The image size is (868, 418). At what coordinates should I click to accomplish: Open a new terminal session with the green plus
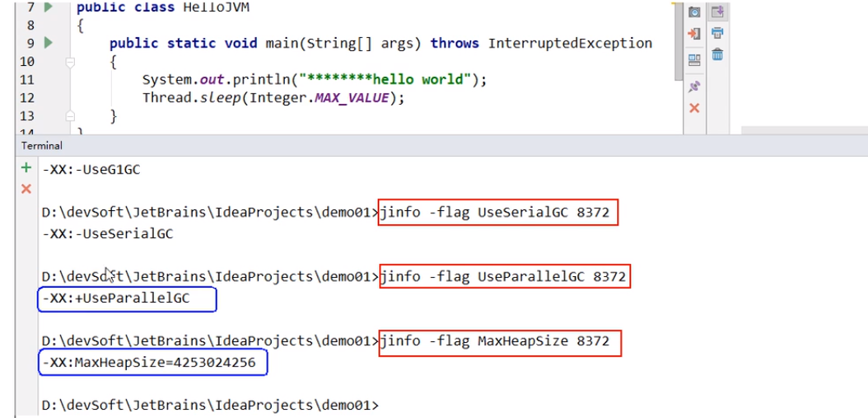click(x=26, y=168)
